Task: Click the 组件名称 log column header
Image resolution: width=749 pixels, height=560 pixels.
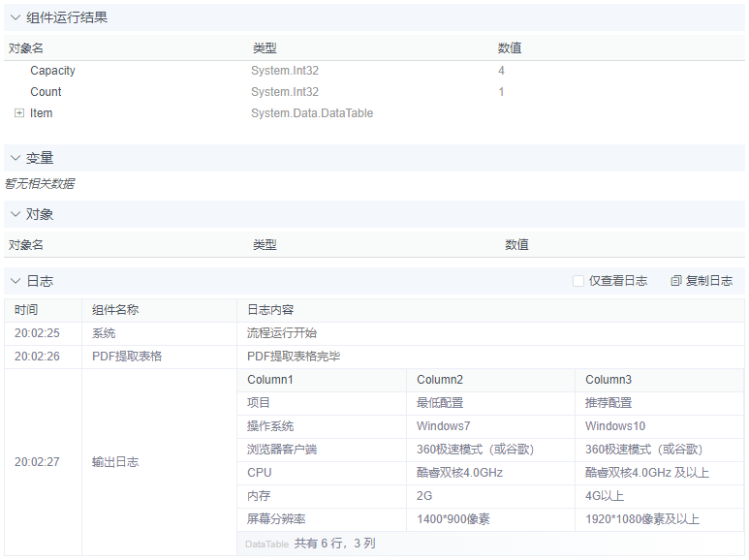Action: coord(115,310)
